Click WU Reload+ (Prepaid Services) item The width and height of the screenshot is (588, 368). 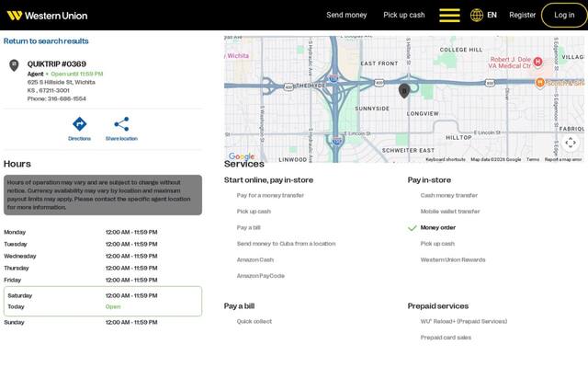[463, 321]
